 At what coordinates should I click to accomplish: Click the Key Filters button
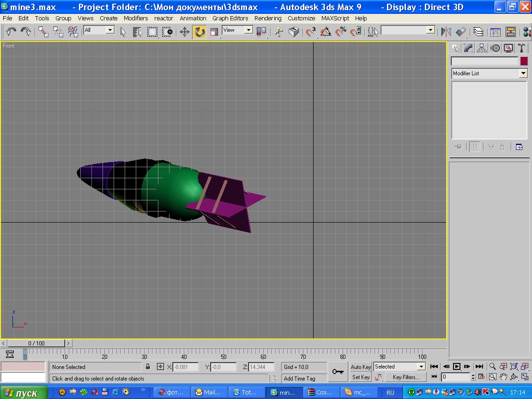pyautogui.click(x=405, y=377)
